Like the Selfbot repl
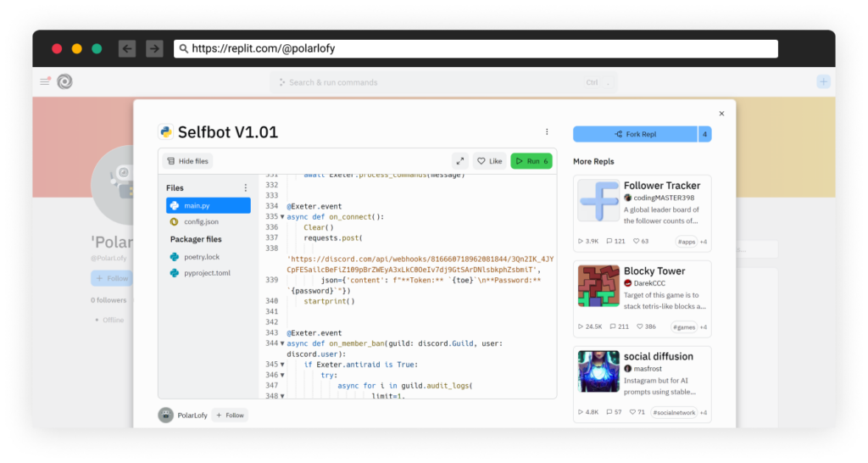The image size is (868, 463). [x=489, y=161]
